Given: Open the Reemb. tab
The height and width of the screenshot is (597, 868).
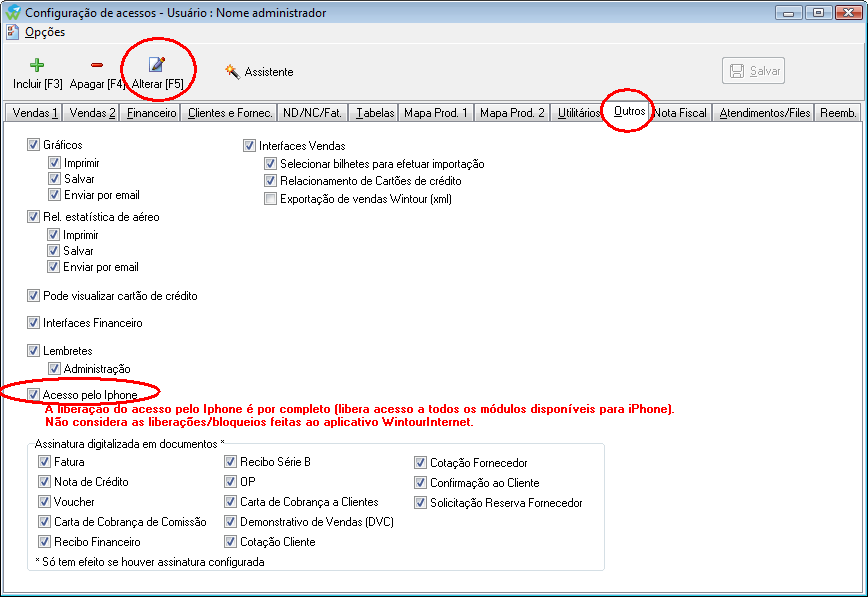Looking at the screenshot, I should click(x=838, y=113).
